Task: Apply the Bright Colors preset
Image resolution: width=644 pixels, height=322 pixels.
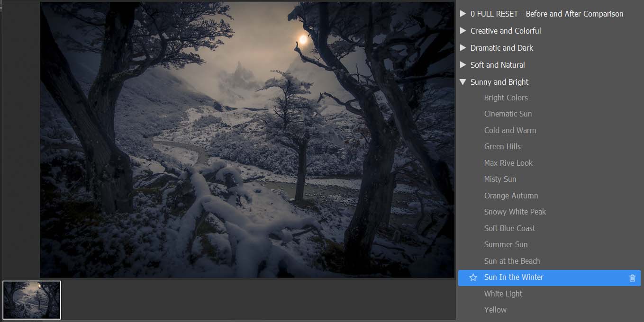Action: pos(506,98)
